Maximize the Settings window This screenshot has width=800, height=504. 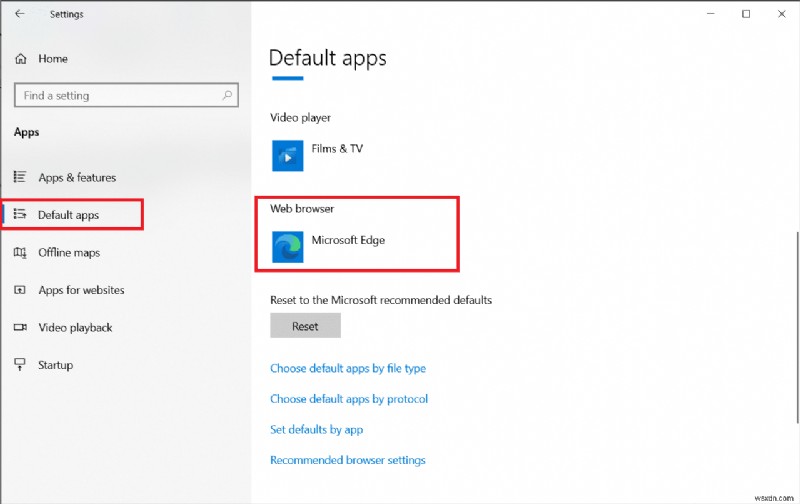point(746,14)
